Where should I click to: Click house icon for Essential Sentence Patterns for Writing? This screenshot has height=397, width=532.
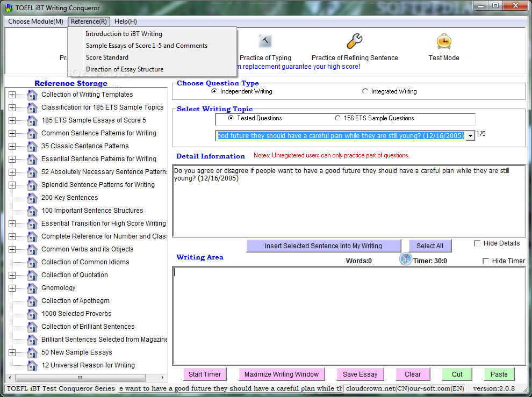[x=32, y=159]
